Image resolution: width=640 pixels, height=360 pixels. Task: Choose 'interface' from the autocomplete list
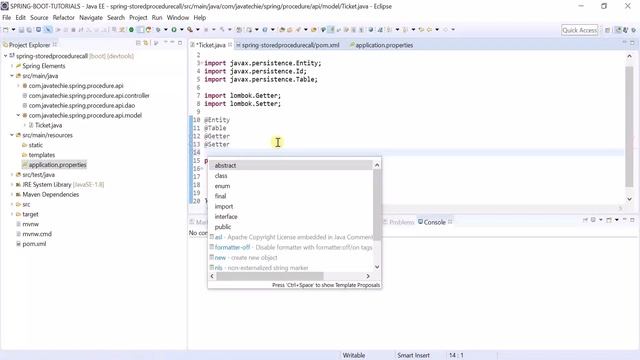coord(291,216)
